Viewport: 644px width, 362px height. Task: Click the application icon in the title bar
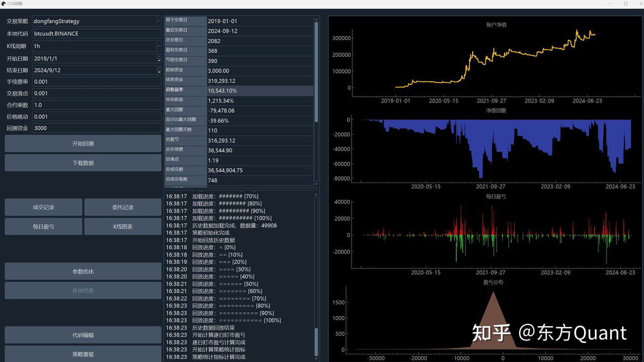(4, 4)
